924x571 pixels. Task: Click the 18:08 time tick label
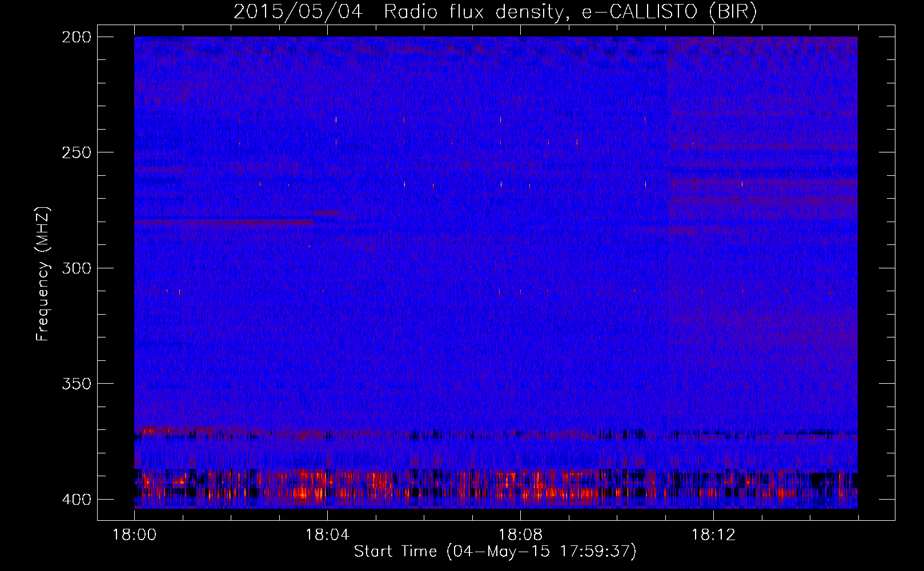520,534
